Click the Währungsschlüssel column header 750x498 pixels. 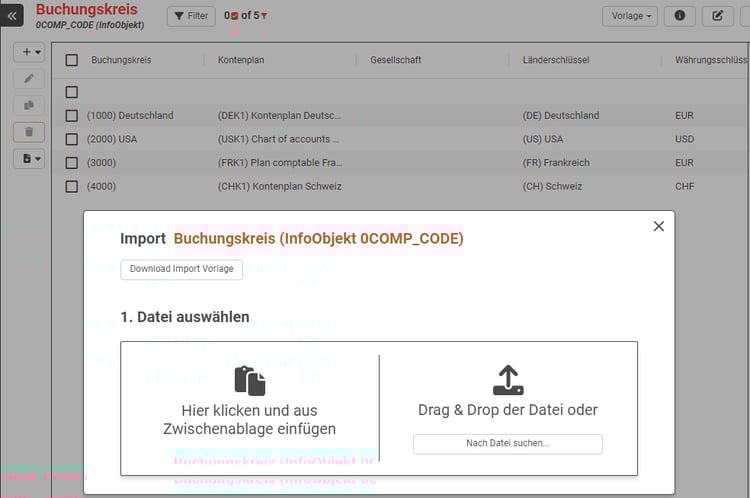point(712,60)
